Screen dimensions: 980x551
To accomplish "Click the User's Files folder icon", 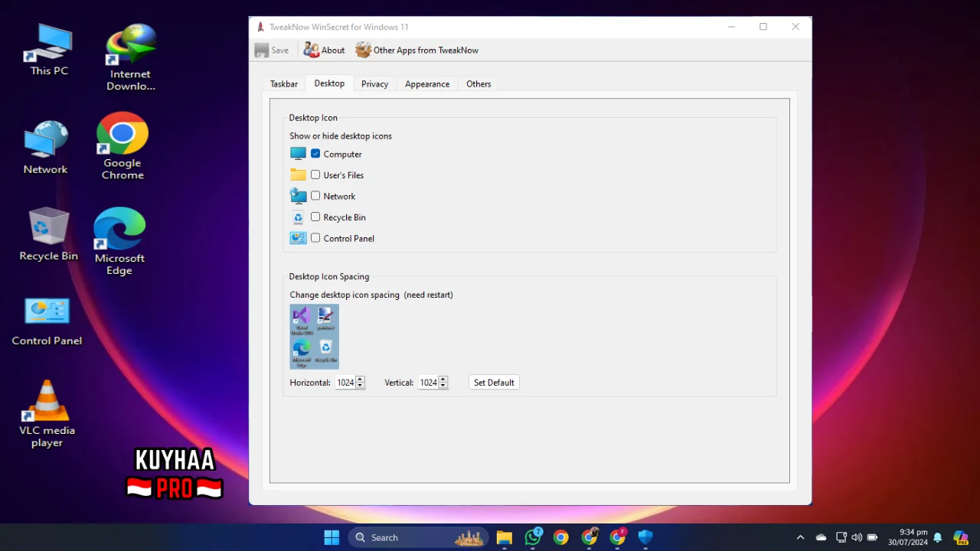I will pos(298,174).
